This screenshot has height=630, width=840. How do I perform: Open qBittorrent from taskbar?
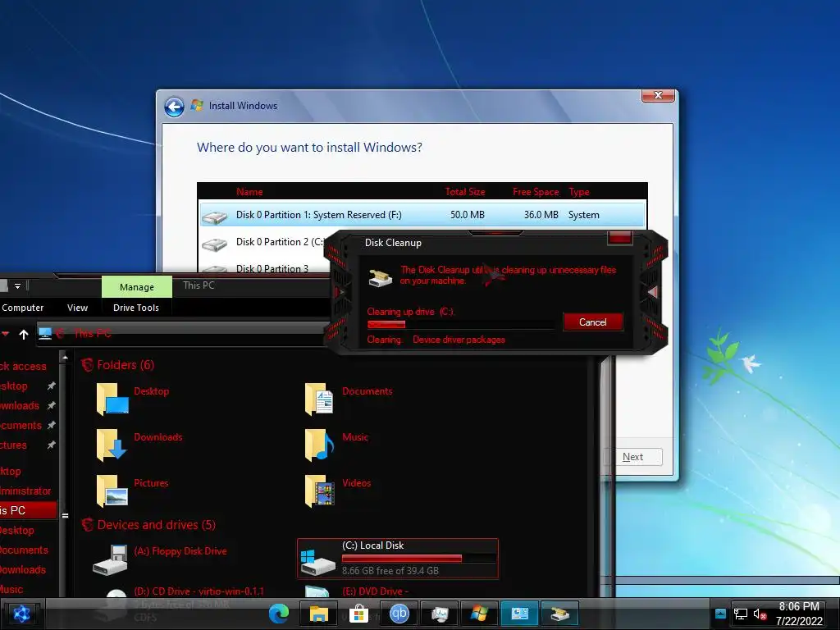[399, 614]
